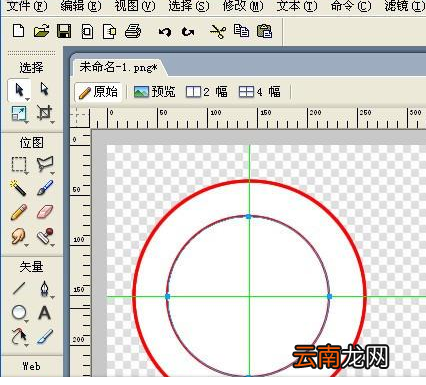
Task: Show the 2 幅 two-up view
Action: pyautogui.click(x=207, y=92)
